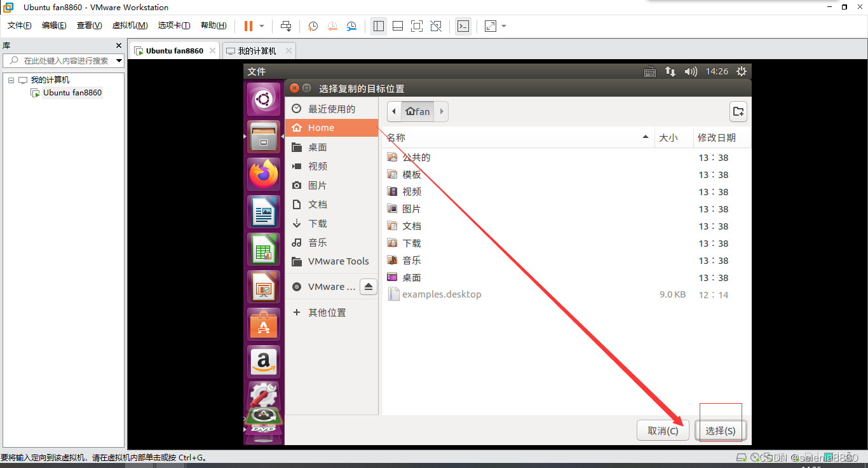The image size is (868, 468).
Task: Click the fan home path button
Action: coord(417,111)
